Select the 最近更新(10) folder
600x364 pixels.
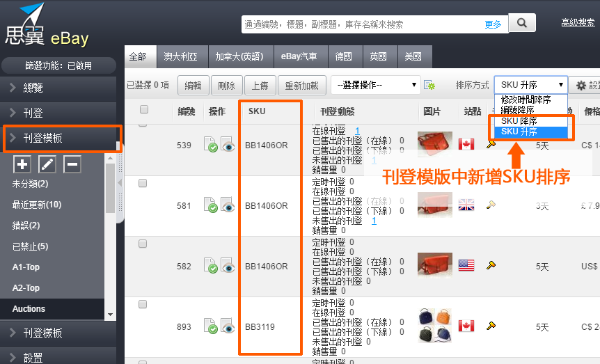[x=37, y=205]
